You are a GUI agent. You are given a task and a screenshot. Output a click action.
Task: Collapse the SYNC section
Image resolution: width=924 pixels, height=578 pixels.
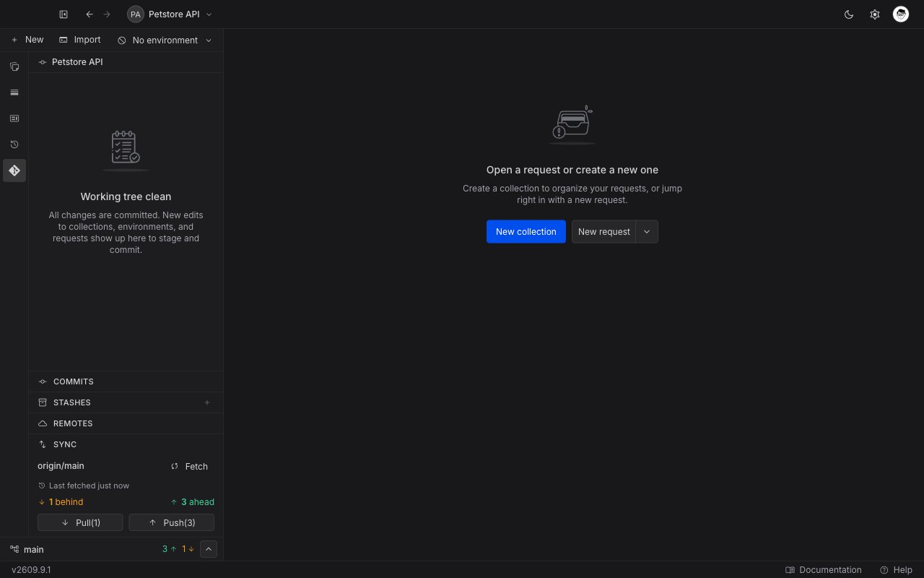pyautogui.click(x=126, y=444)
